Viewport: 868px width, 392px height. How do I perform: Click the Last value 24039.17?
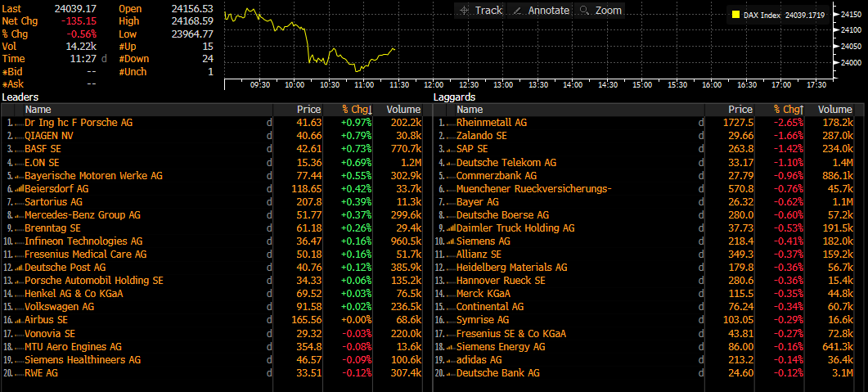[x=76, y=9]
